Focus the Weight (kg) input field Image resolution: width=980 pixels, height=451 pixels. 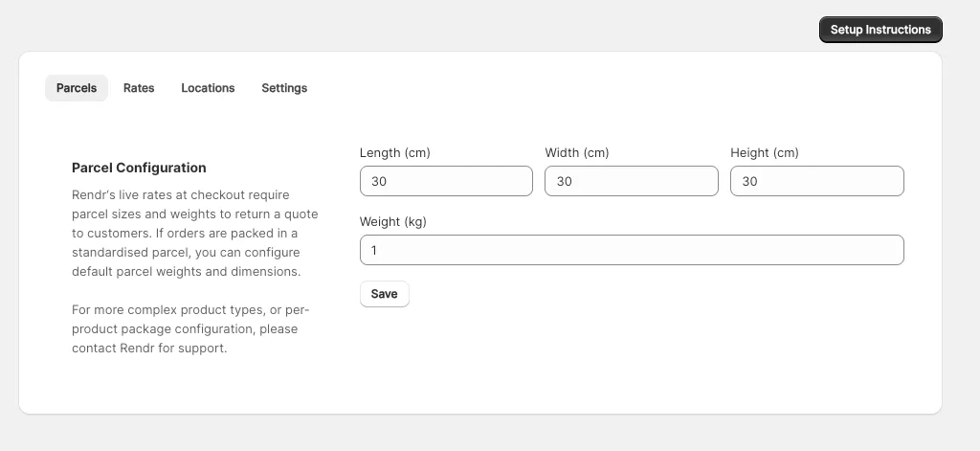coord(632,250)
